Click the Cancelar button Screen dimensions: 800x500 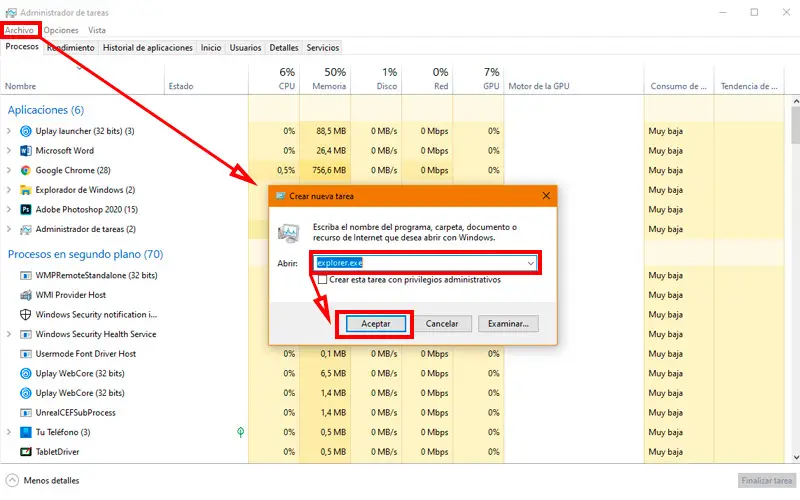[x=442, y=323]
